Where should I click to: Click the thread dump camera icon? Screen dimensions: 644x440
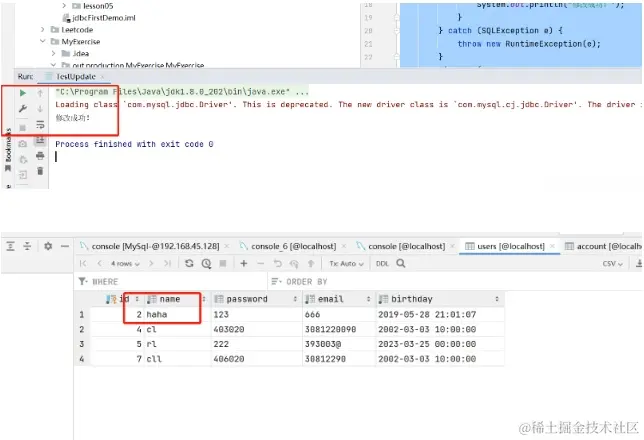coord(23,144)
